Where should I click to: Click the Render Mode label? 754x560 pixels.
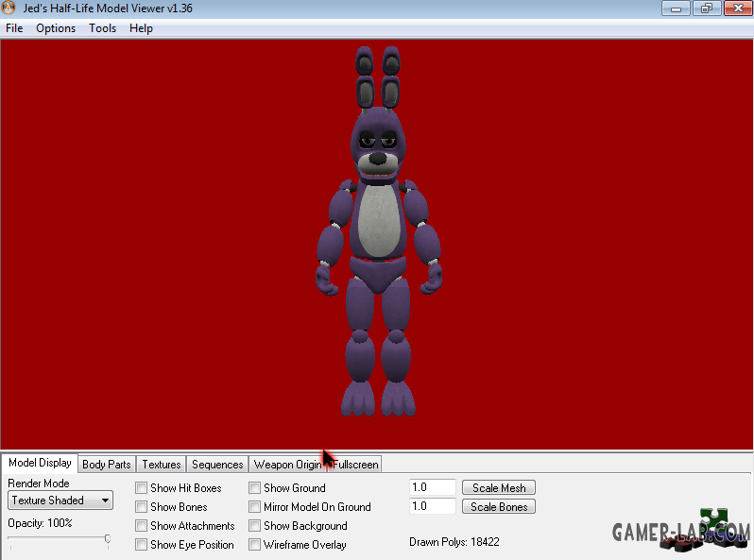(39, 484)
